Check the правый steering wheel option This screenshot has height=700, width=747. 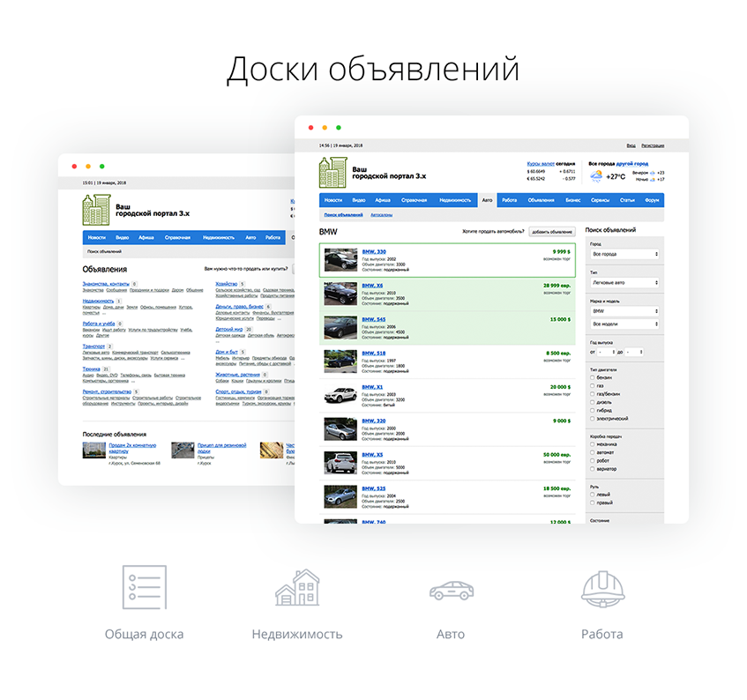tap(593, 503)
